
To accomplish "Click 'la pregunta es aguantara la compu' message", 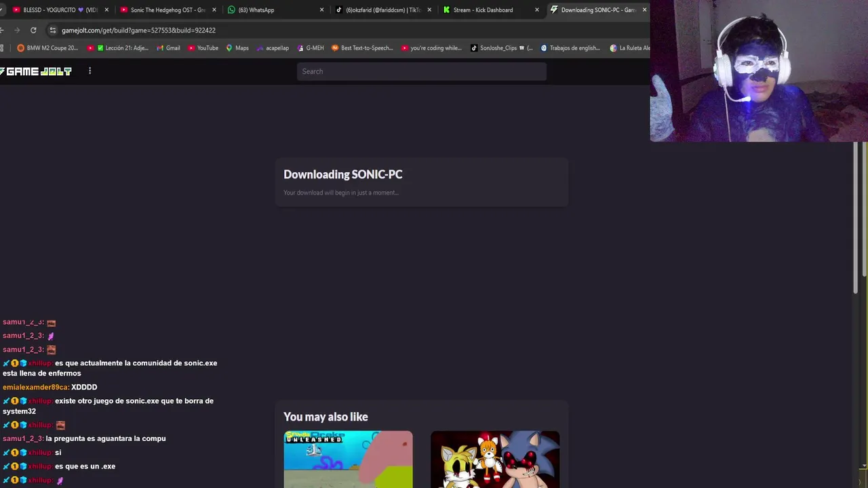I will [x=105, y=439].
